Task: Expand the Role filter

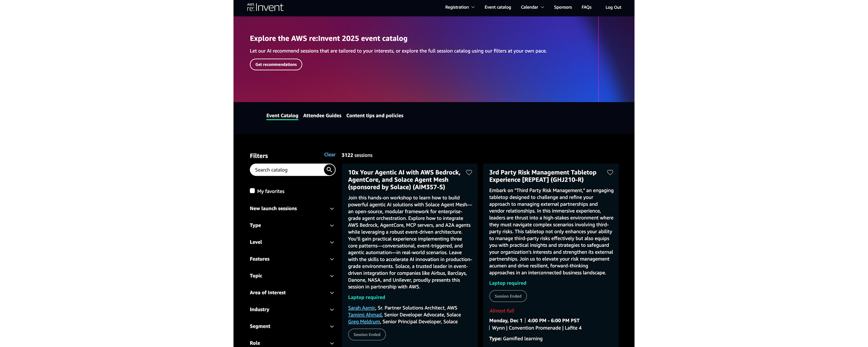Action: (x=292, y=343)
